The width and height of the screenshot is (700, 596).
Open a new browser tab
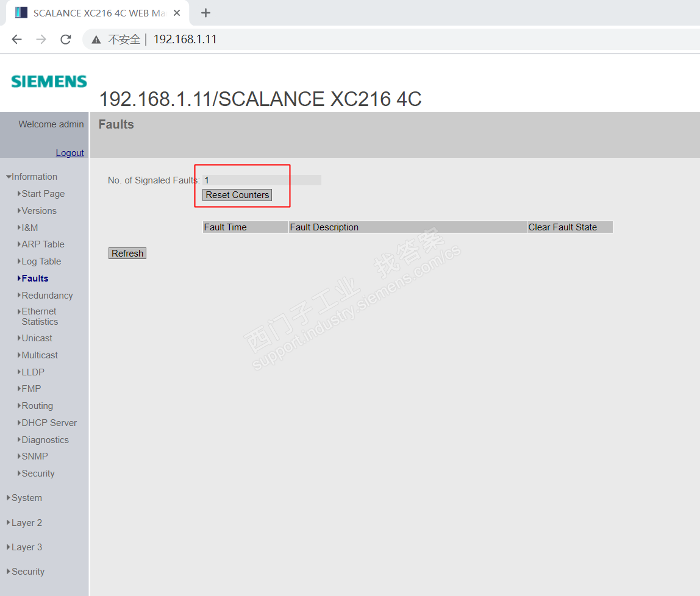point(205,13)
